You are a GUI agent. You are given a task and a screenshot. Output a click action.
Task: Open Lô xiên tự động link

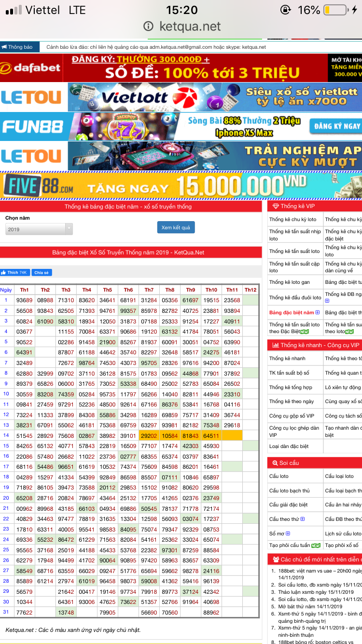343,387
